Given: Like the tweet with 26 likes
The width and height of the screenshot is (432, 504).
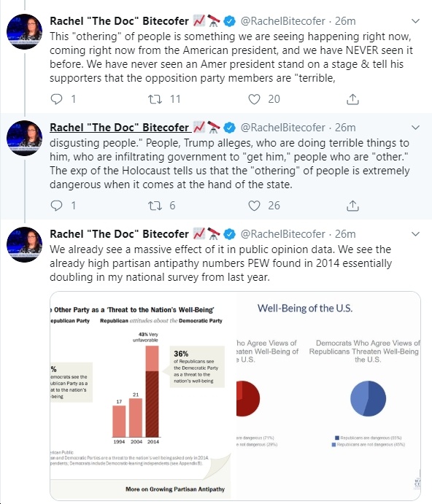Looking at the screenshot, I should (x=254, y=206).
